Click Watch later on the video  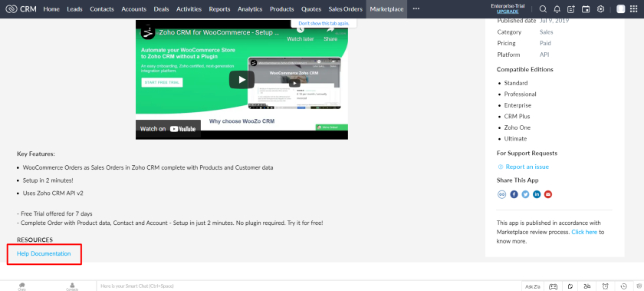[301, 34]
